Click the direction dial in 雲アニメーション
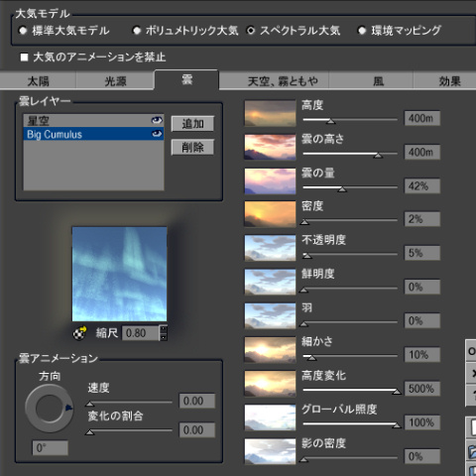 click(x=50, y=409)
